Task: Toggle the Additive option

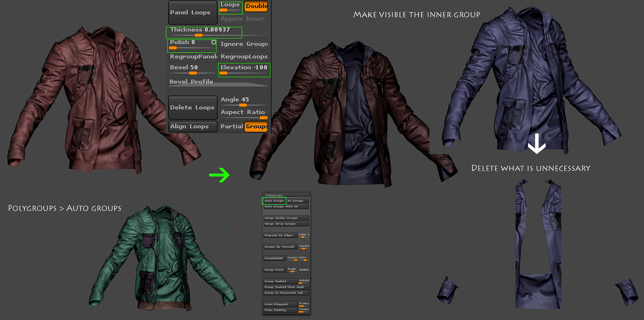Action: 304,270
